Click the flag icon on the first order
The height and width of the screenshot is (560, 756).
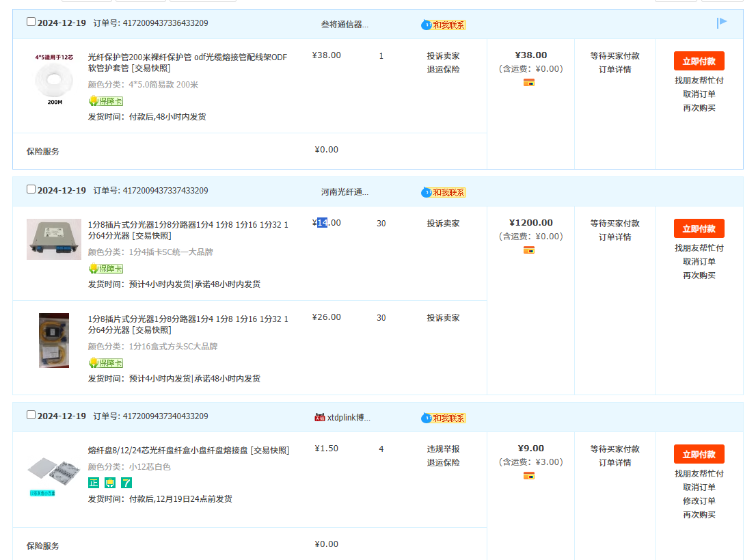click(x=722, y=23)
